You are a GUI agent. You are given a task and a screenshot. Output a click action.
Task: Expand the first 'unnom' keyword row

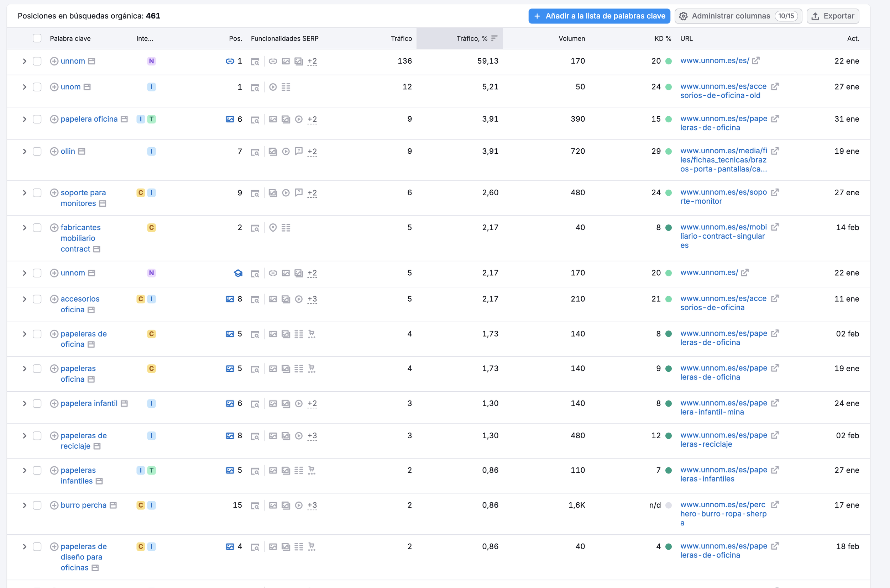(25, 61)
